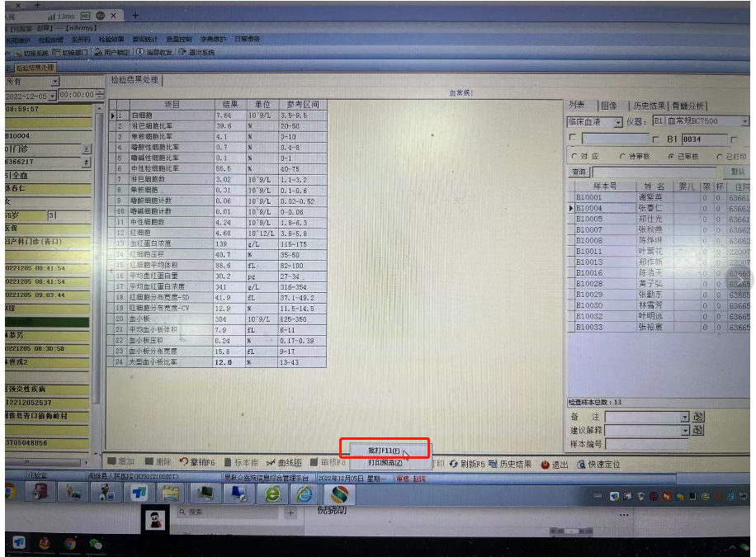756x557 pixels.
Task: Select the 待审核 radio button
Action: pos(622,156)
